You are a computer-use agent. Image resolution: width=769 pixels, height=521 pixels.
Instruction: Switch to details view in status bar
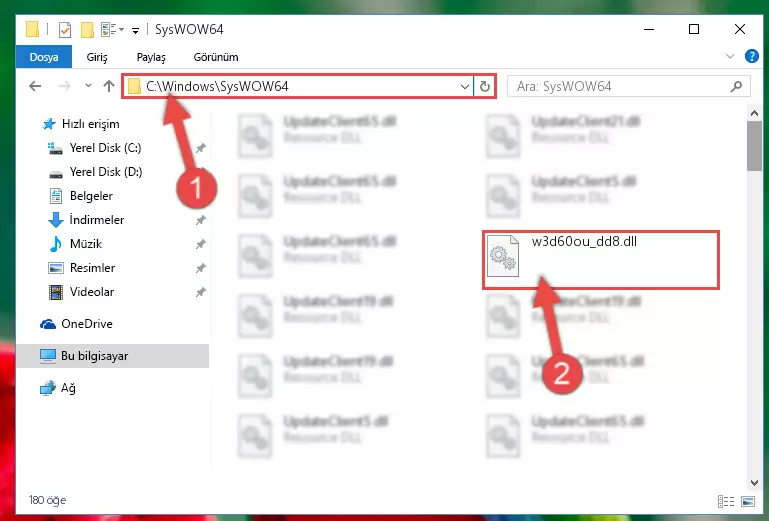[x=726, y=501]
